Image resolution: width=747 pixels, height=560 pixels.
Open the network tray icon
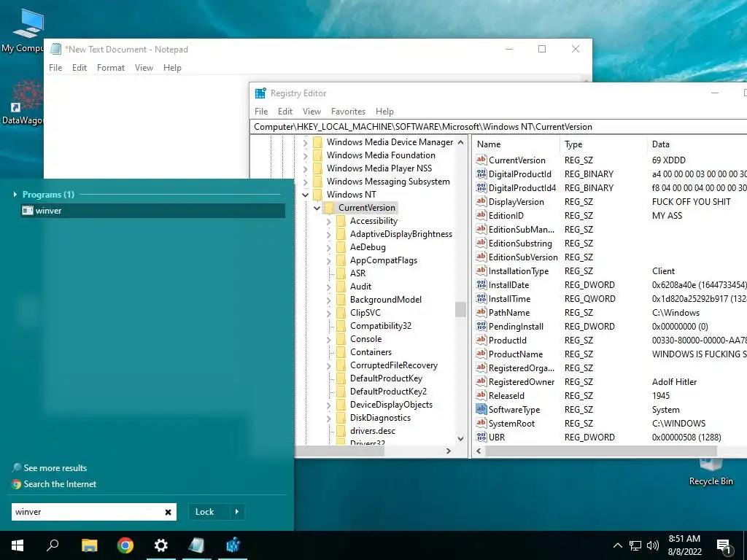tap(635, 545)
